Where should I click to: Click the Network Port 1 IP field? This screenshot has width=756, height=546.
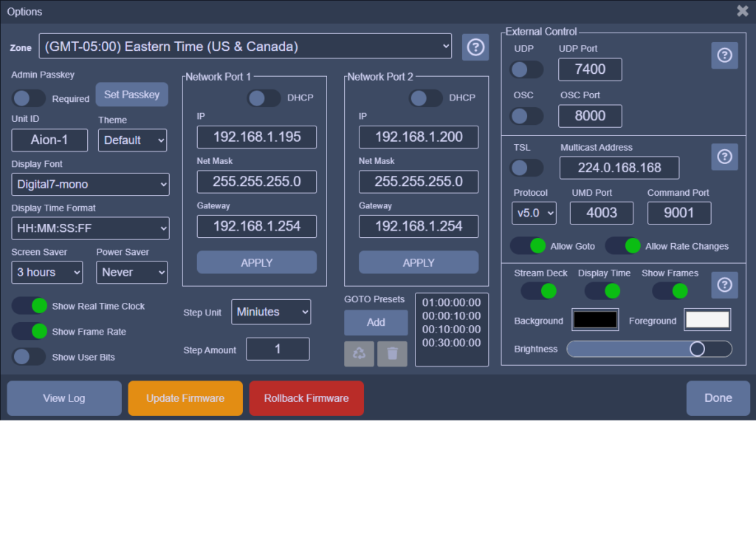[x=256, y=137]
